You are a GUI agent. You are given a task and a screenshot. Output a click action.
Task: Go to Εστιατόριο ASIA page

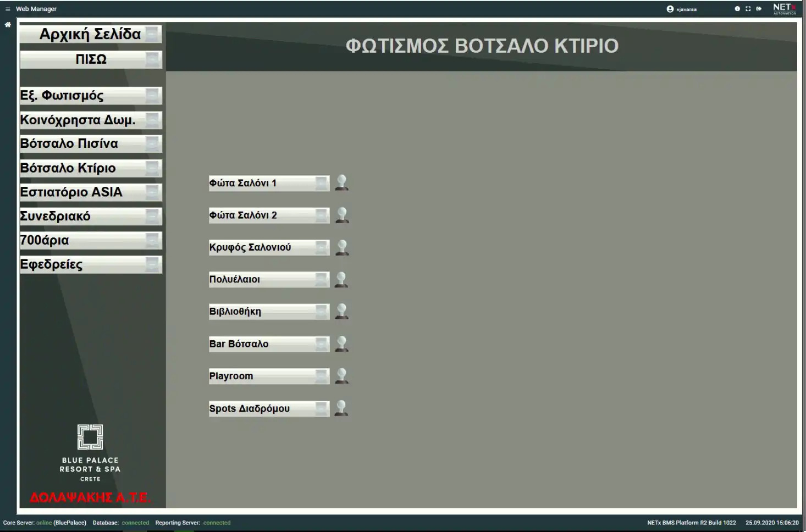[91, 192]
